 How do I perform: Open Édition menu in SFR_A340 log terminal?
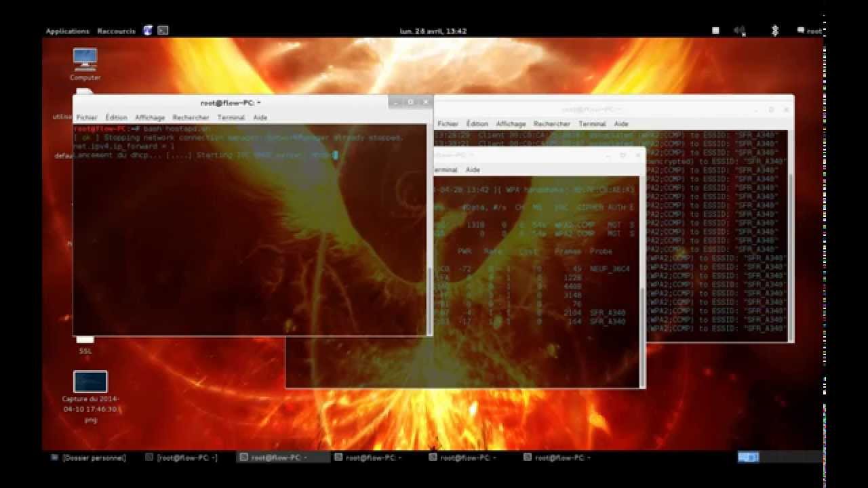point(477,124)
